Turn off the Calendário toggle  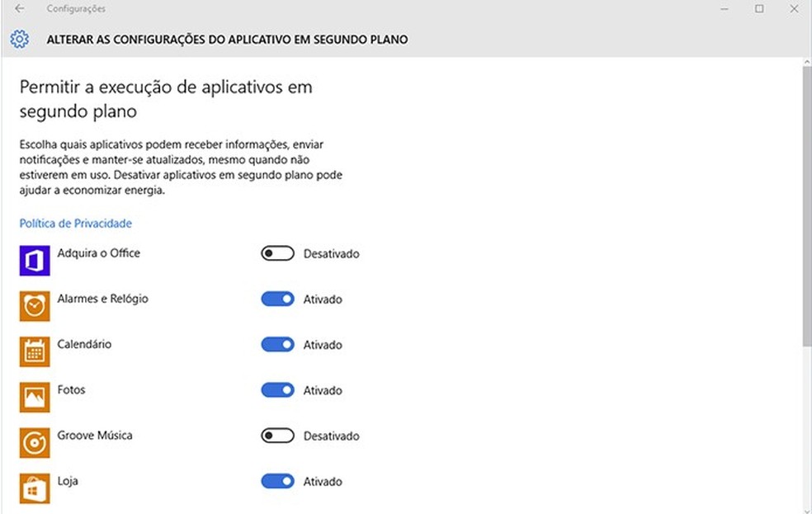click(277, 344)
